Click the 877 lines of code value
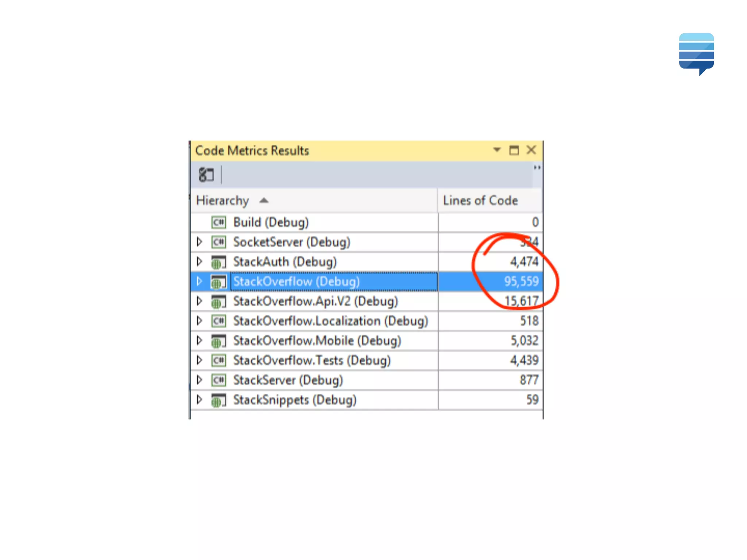This screenshot has height=560, width=747. click(x=529, y=380)
